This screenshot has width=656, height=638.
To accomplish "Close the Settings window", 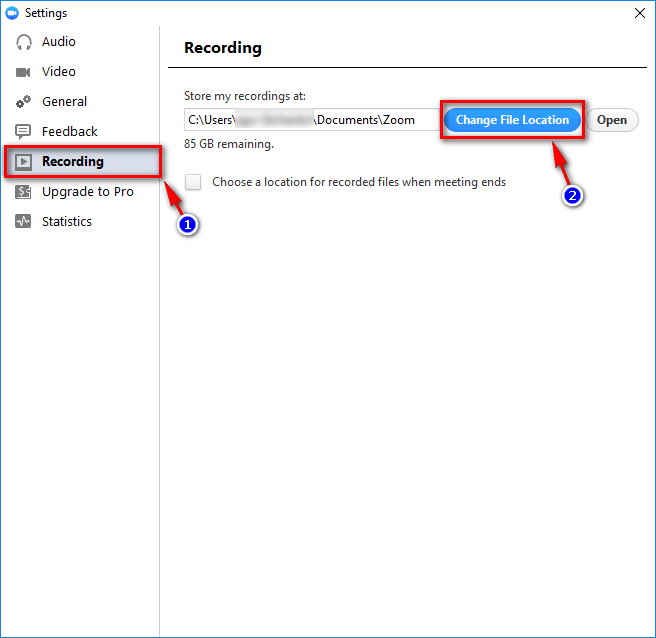I will pyautogui.click(x=639, y=13).
